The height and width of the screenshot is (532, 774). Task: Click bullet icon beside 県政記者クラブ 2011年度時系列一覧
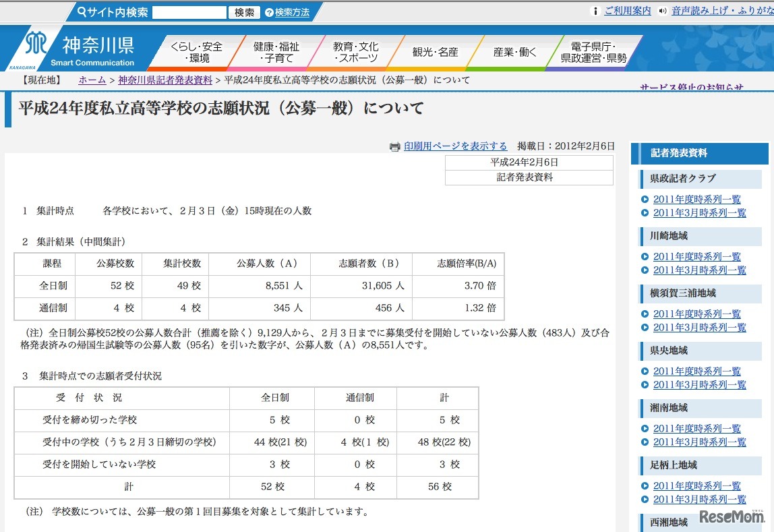tap(645, 200)
